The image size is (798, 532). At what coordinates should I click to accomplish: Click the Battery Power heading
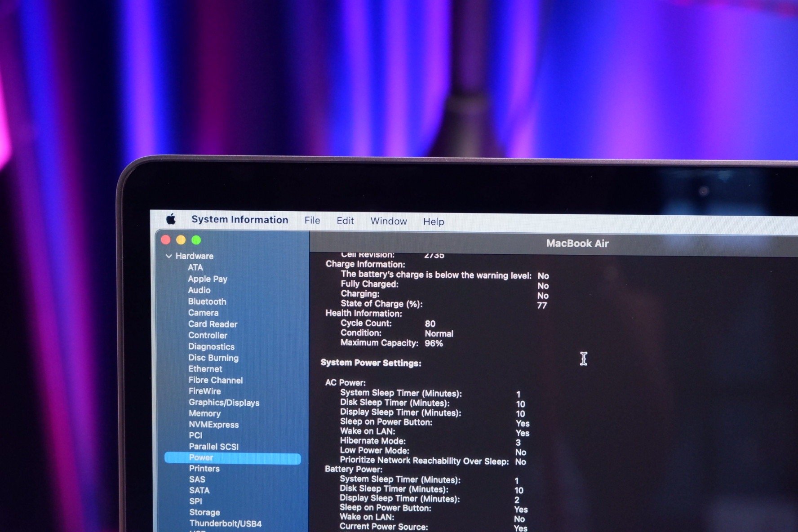pos(354,469)
